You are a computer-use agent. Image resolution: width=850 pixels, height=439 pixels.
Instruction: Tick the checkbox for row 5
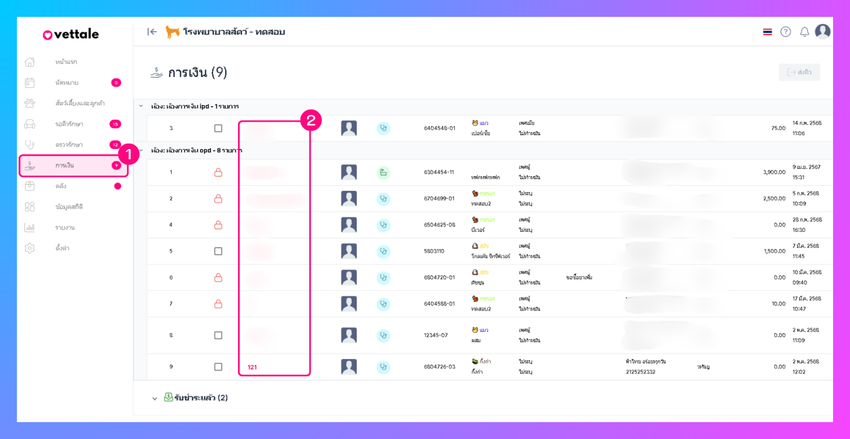point(218,251)
